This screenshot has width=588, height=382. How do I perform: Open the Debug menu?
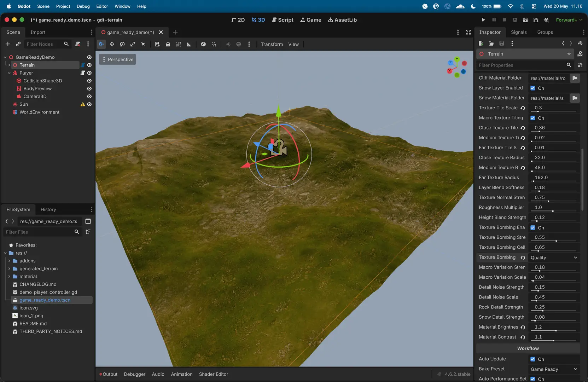coord(83,6)
